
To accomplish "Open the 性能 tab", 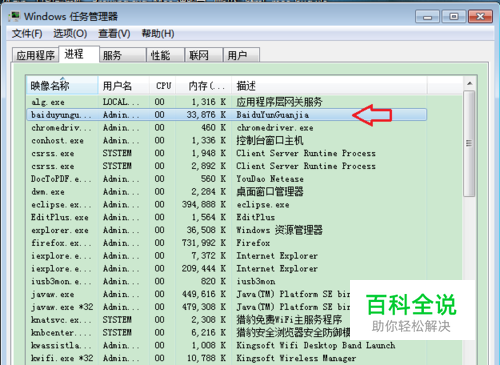I will [x=165, y=55].
